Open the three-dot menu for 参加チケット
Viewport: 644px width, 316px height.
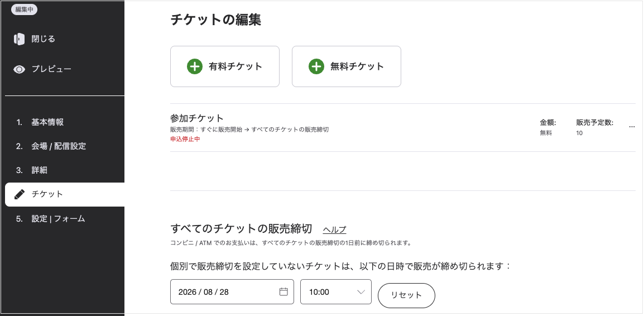pyautogui.click(x=632, y=127)
